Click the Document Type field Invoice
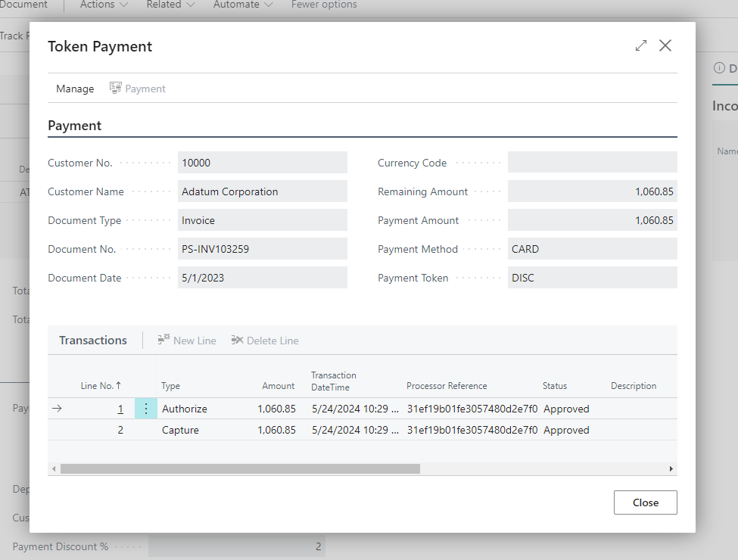The height and width of the screenshot is (560, 738). [262, 220]
